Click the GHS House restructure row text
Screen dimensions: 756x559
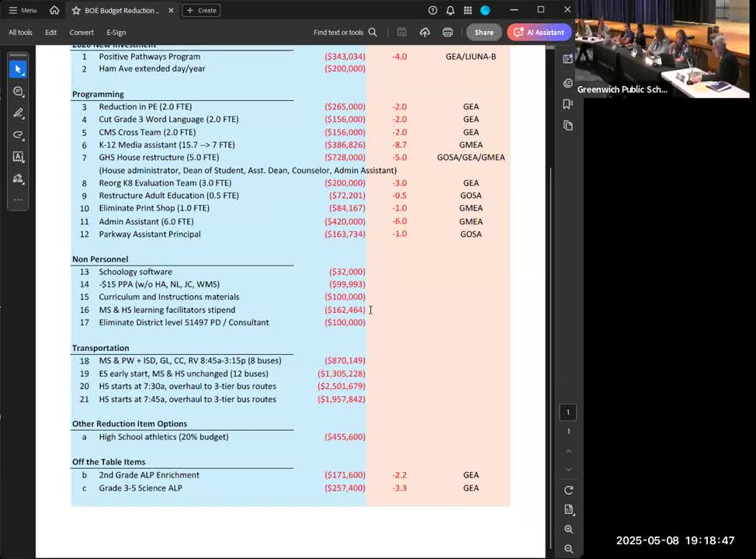coord(158,158)
